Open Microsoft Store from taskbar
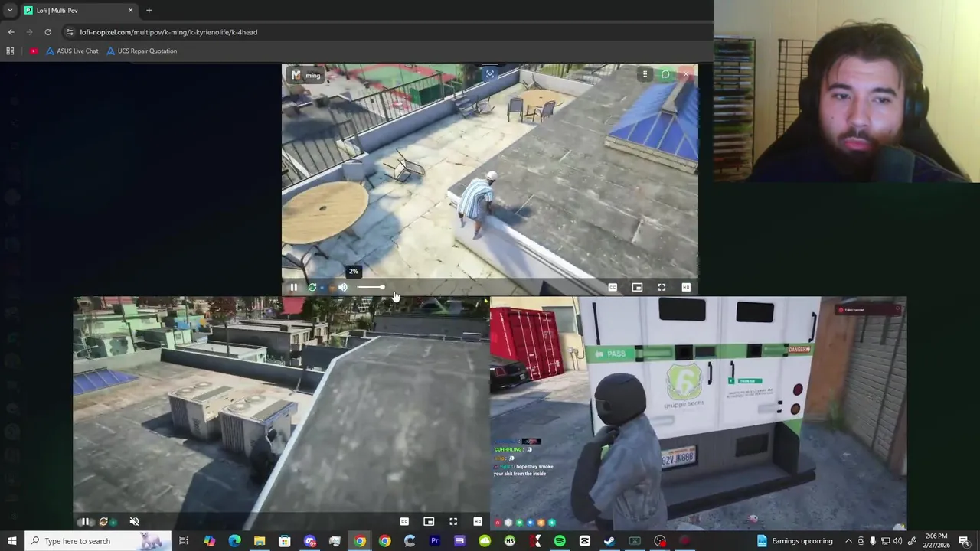The image size is (980, 551). (x=284, y=541)
